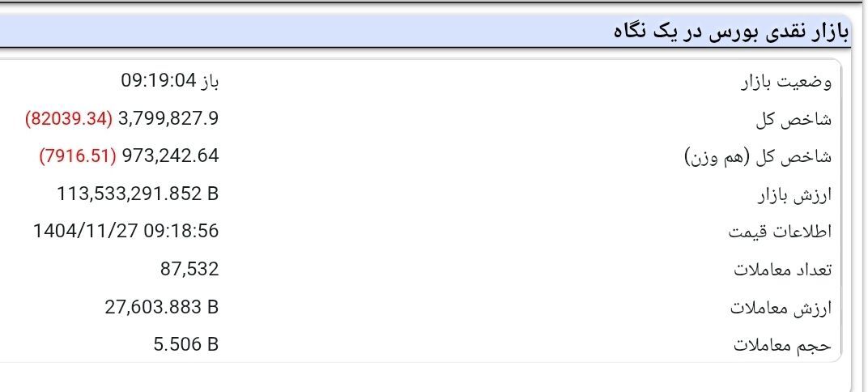The width and height of the screenshot is (868, 392).
Task: Click the total index value 3,799,827.9
Action: coord(169,118)
